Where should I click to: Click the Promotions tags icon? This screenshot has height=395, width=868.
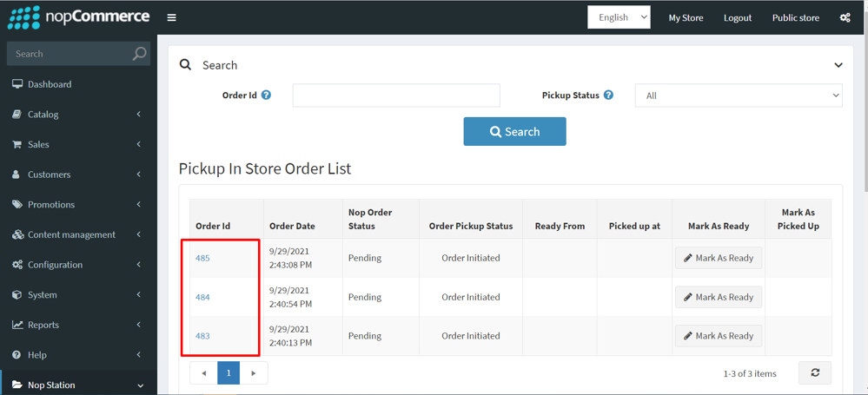coord(17,205)
